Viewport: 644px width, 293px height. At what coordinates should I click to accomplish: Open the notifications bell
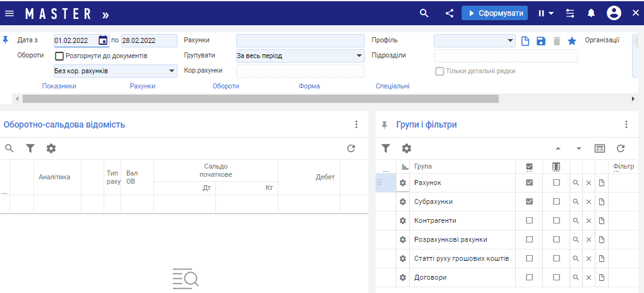pos(591,13)
